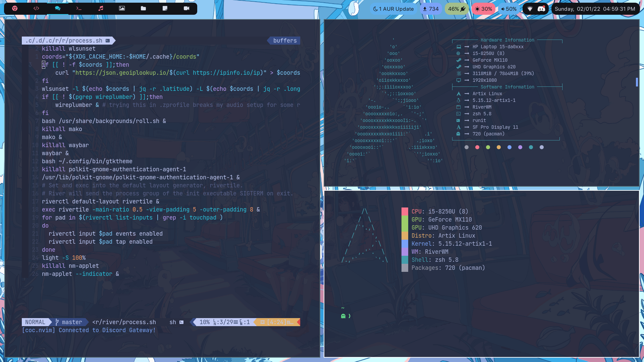644x362 pixels.
Task: Click the Wi-Fi status indicator
Action: click(530, 9)
